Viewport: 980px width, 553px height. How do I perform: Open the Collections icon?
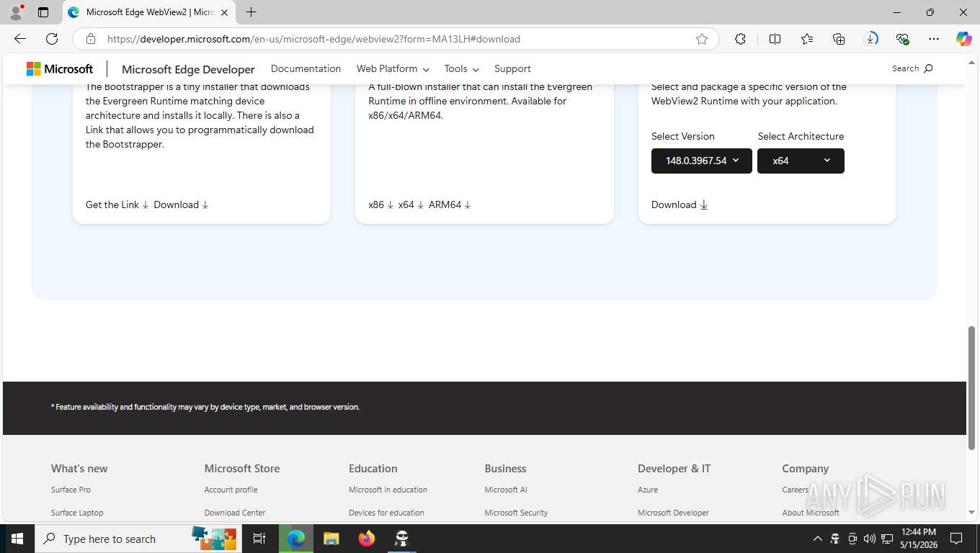tap(839, 39)
